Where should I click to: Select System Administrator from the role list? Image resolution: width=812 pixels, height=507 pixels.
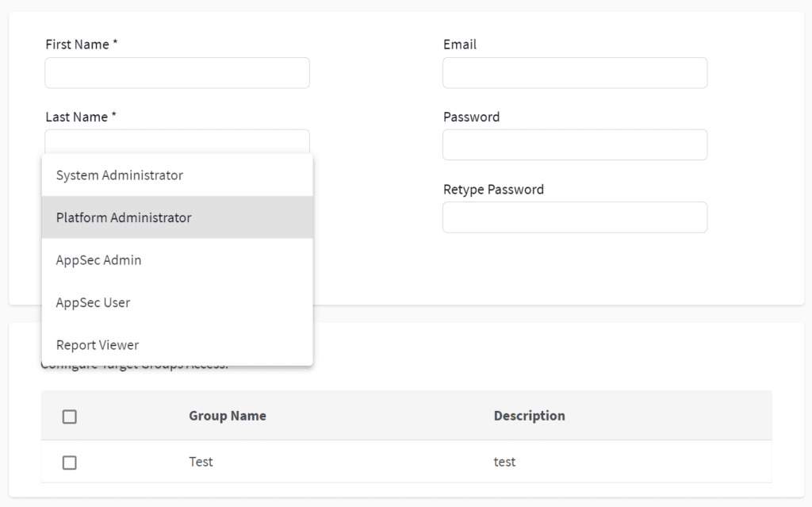point(177,175)
